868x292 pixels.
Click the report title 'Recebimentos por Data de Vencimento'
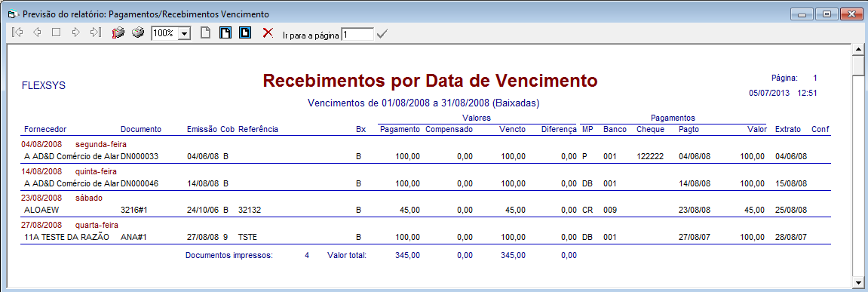point(430,81)
